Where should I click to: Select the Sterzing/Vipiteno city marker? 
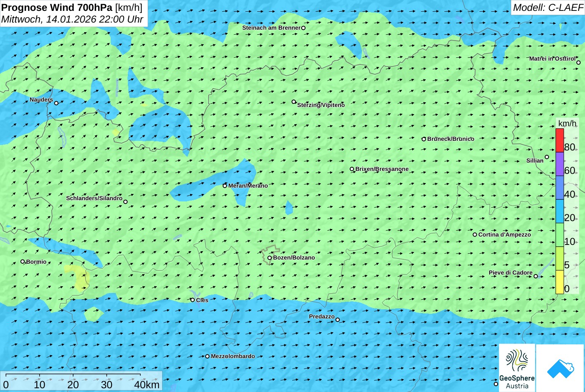tap(294, 102)
